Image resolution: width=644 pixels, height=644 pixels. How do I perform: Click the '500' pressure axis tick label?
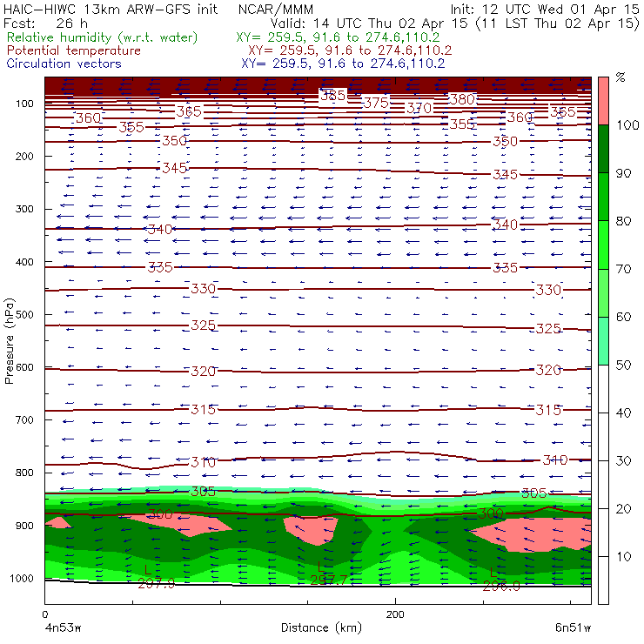click(x=24, y=315)
